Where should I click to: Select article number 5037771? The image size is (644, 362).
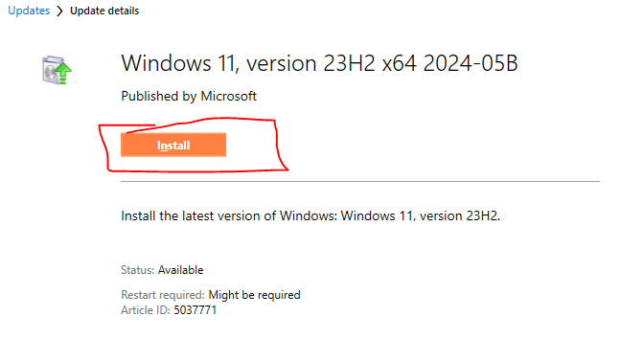click(195, 310)
